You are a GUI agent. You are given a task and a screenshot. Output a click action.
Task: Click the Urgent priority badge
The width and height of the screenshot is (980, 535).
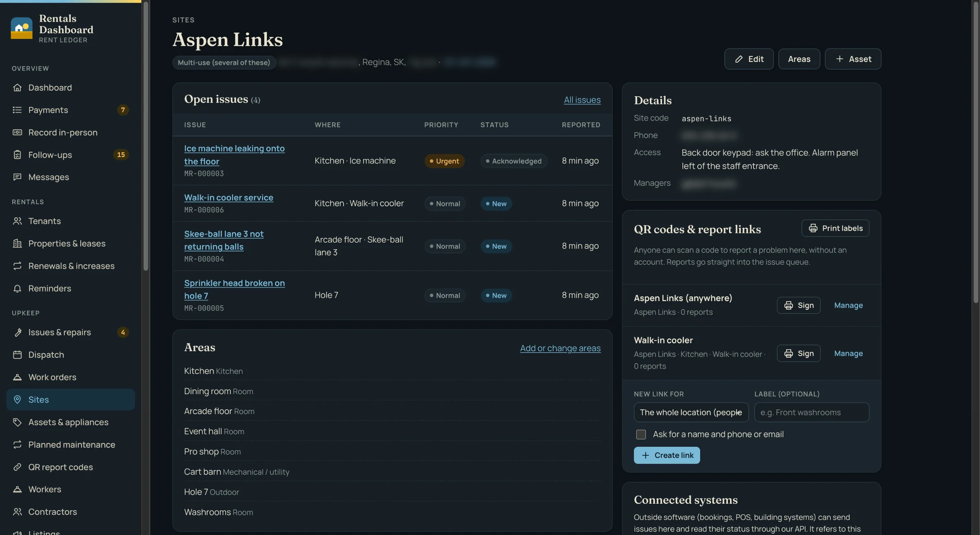click(x=444, y=161)
